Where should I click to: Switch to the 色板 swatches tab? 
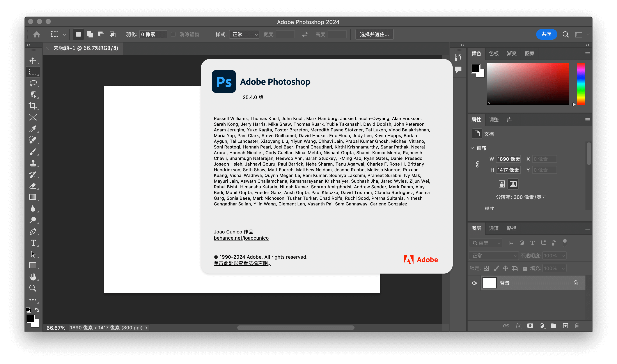click(494, 53)
